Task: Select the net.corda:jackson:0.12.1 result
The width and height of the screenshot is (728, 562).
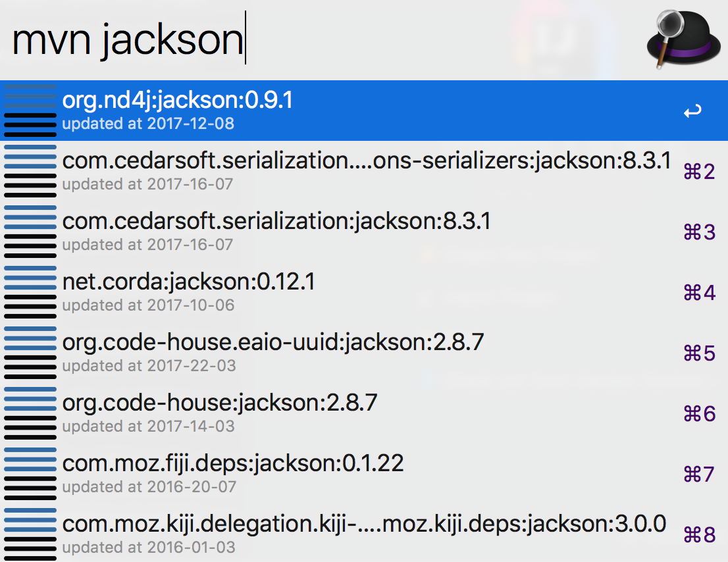Action: tap(364, 292)
